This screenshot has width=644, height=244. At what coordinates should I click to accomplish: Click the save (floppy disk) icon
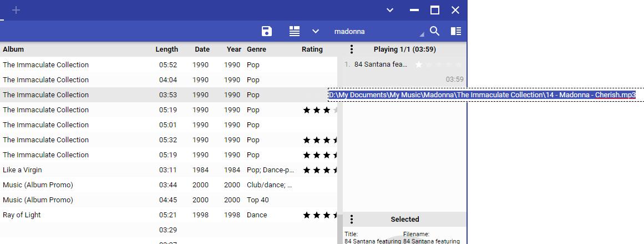tap(267, 31)
